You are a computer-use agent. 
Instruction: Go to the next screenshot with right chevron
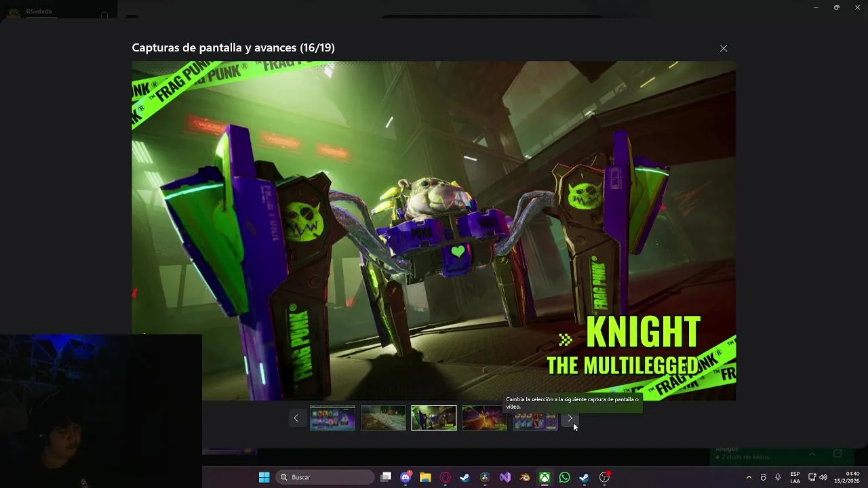[x=570, y=418]
